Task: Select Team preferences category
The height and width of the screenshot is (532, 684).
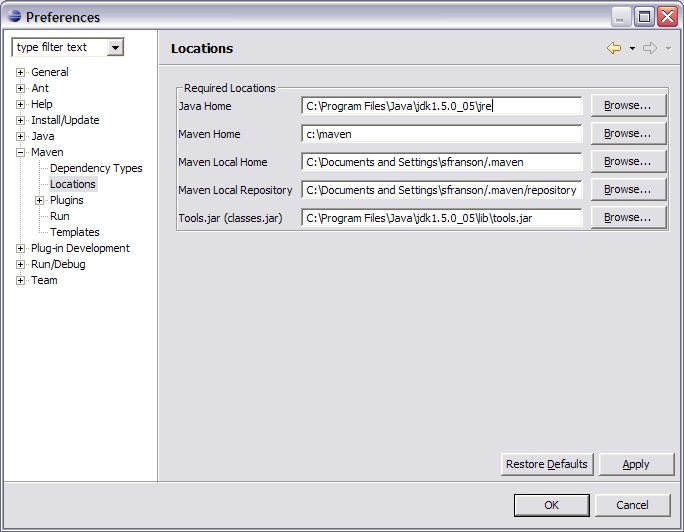Action: pos(44,280)
